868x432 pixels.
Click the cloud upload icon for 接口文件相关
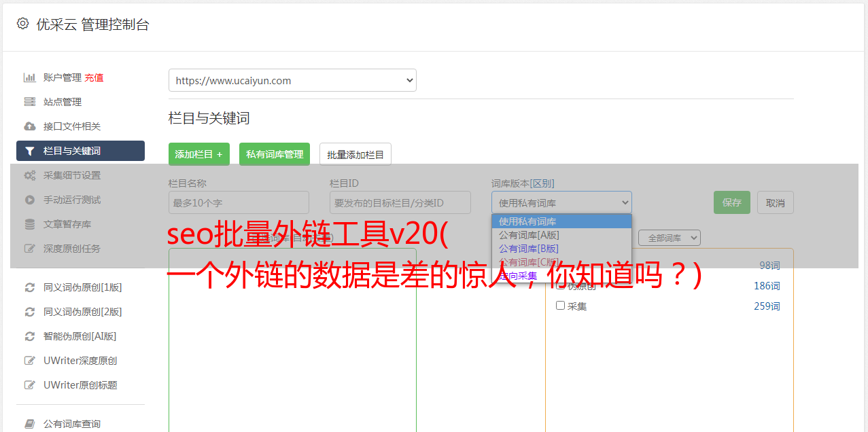(x=30, y=126)
